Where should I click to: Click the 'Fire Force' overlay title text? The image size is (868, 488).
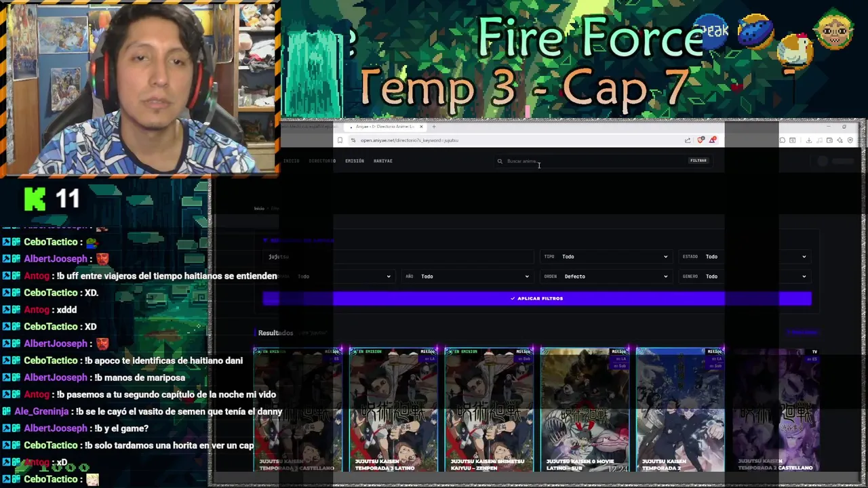pos(590,37)
